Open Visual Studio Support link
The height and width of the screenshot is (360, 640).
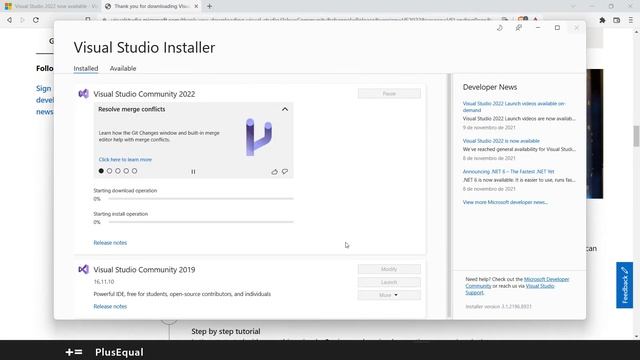point(540,286)
